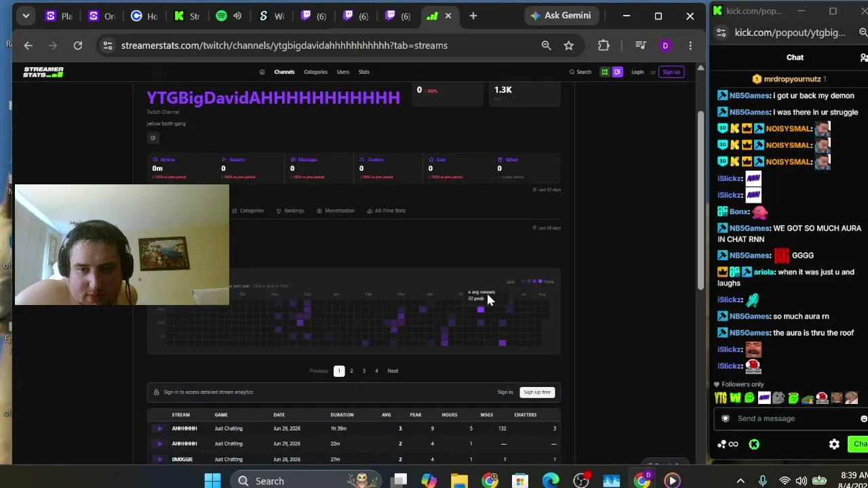Switch to Kick platform icon in header

click(x=605, y=72)
